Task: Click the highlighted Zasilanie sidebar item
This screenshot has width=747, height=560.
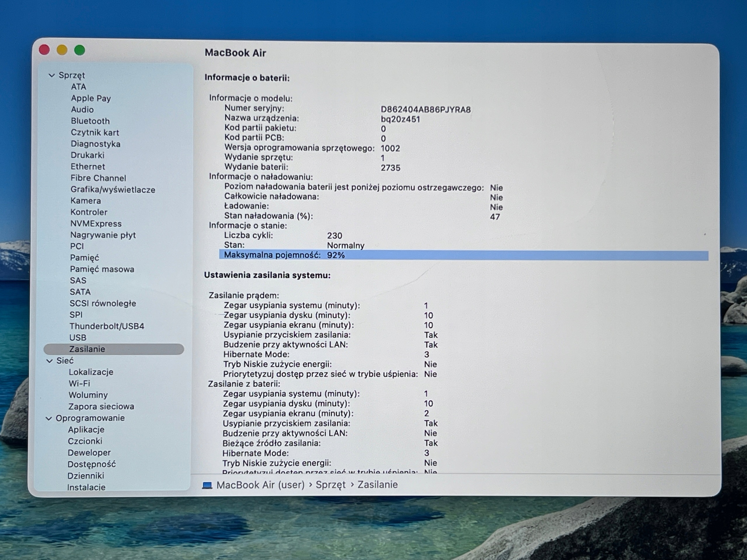Action: [114, 349]
